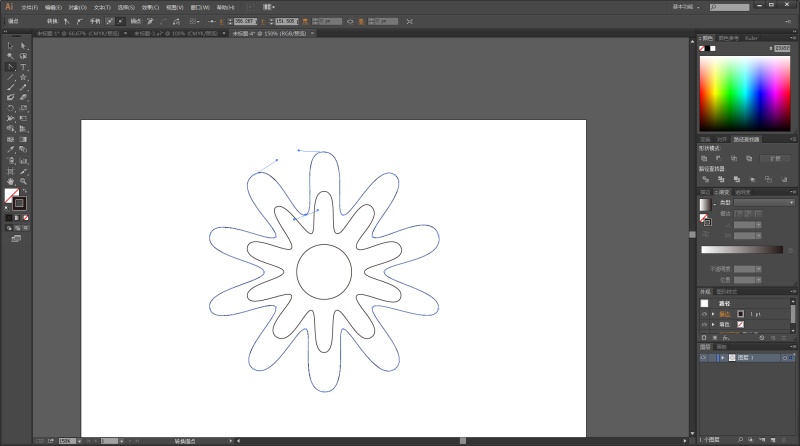The image size is (800, 446).
Task: Select the Selection (black arrow) tool
Action: 10,45
